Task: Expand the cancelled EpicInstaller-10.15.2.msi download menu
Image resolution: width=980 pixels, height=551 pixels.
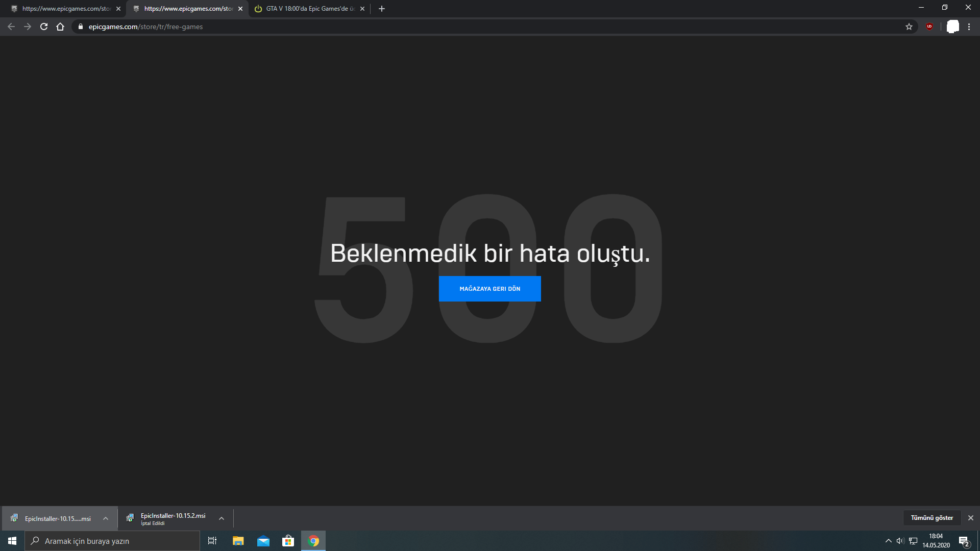Action: [221, 518]
